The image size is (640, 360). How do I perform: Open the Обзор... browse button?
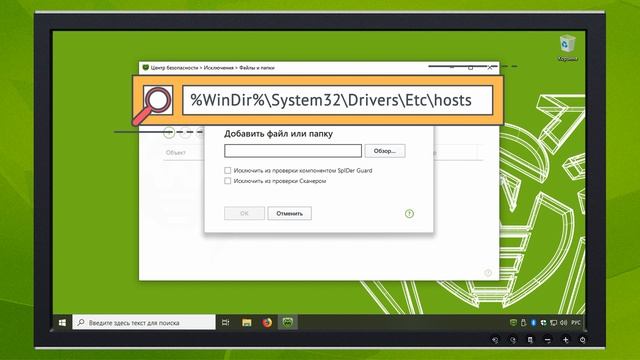click(x=384, y=151)
